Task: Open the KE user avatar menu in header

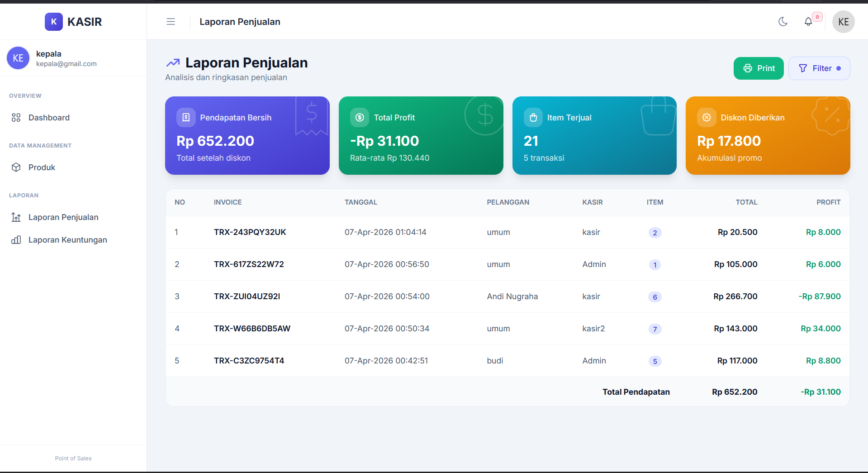Action: (844, 22)
